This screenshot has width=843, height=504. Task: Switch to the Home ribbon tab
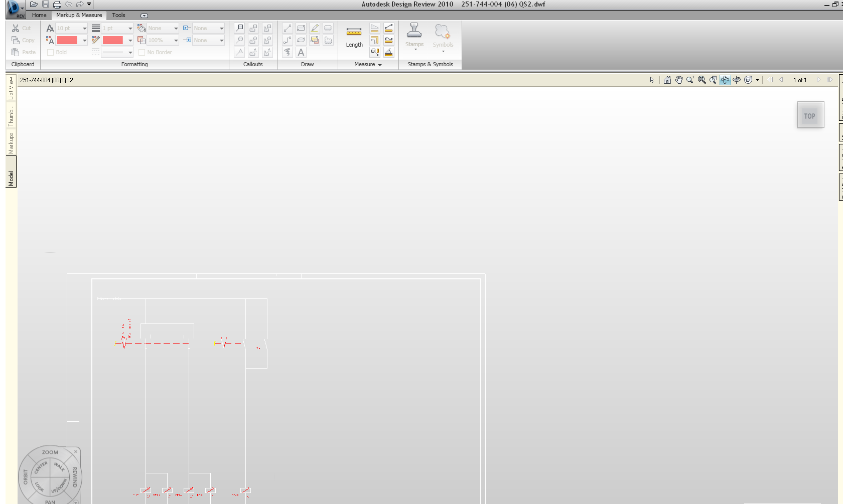point(39,15)
